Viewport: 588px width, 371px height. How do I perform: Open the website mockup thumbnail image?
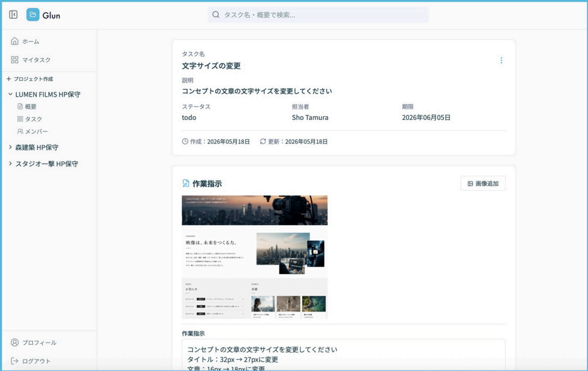click(x=255, y=257)
